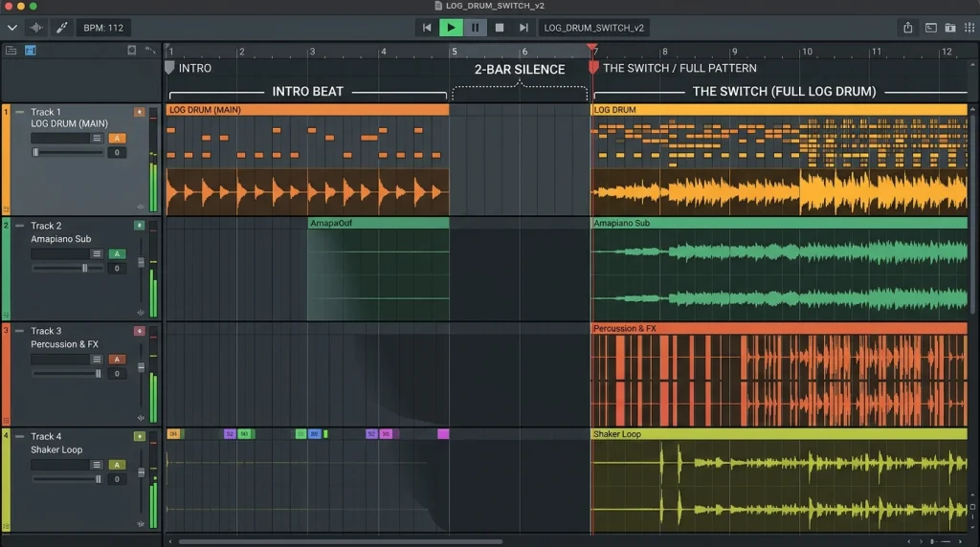Open the file browser folder icon
980x547 pixels.
click(950, 28)
